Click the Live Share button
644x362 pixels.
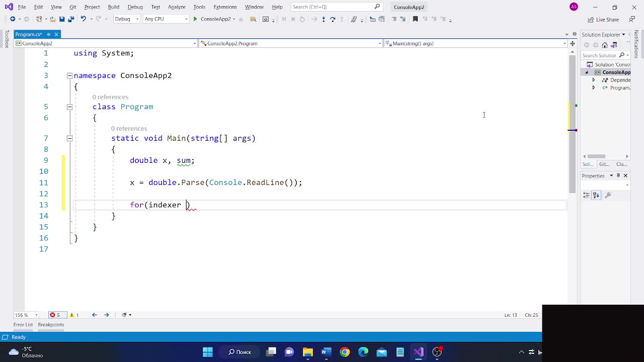(x=603, y=20)
